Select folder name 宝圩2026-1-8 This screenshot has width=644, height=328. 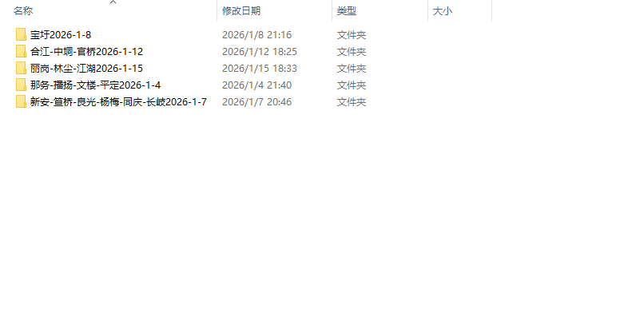61,35
